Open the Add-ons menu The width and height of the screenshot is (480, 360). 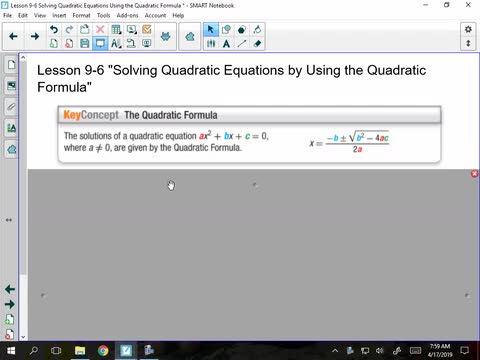(127, 15)
